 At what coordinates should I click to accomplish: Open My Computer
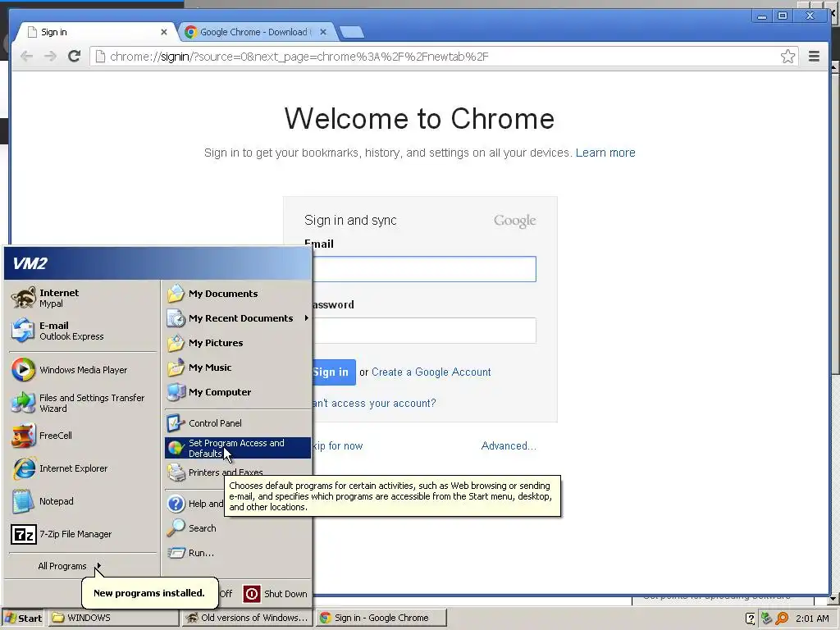point(237,392)
